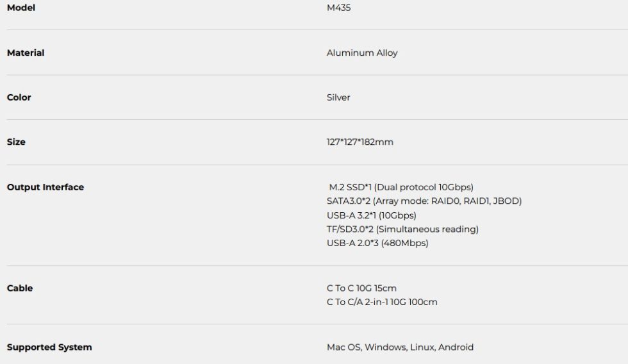
Task: Select the 127*127*182mm size value
Action: pyautogui.click(x=359, y=142)
